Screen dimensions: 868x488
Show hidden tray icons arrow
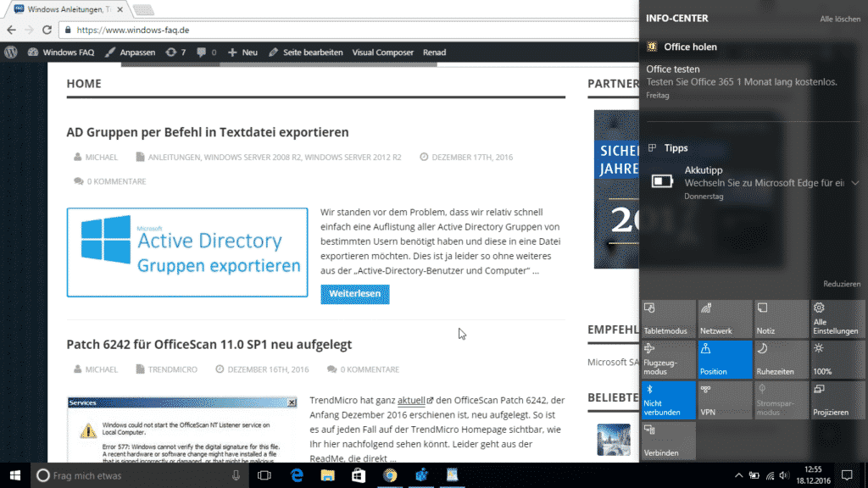coord(738,475)
